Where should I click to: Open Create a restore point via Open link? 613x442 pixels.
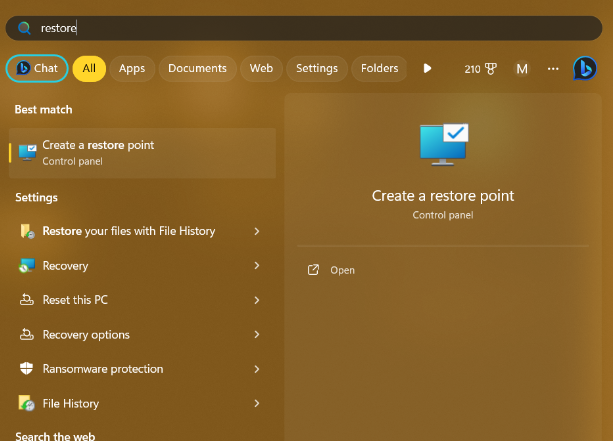[342, 270]
